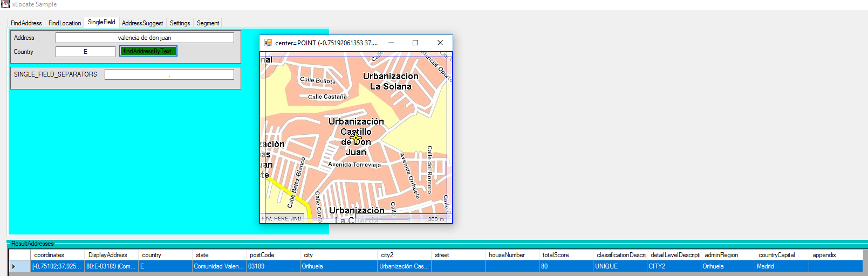Click the map window title bar icon
This screenshot has height=276, width=868.
pyautogui.click(x=268, y=43)
